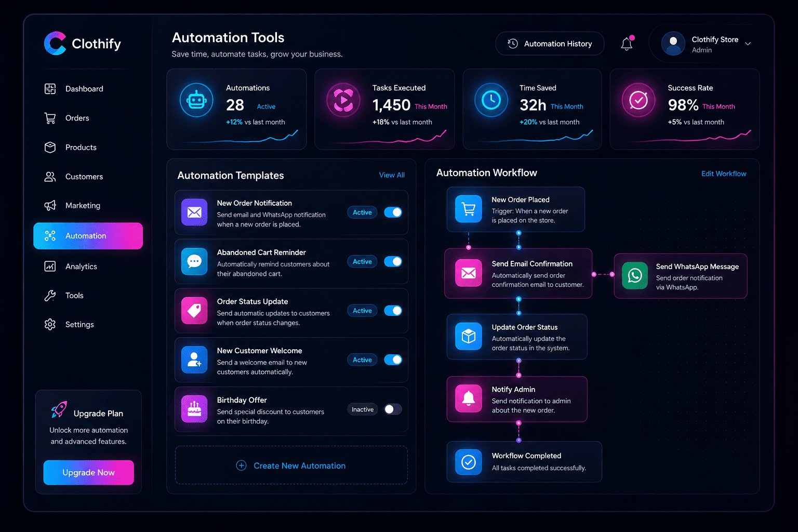Image resolution: width=798 pixels, height=532 pixels.
Task: Click the Active badge on Order Status Update
Action: pos(362,311)
